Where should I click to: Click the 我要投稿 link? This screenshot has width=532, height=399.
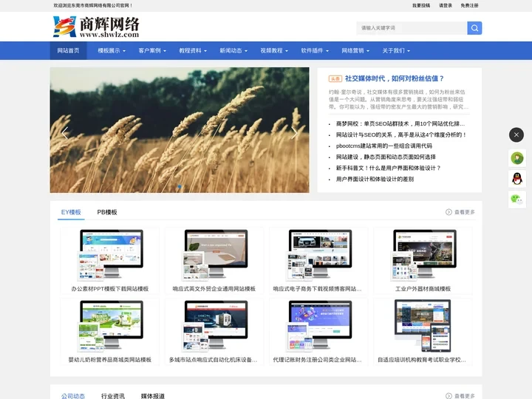point(421,5)
